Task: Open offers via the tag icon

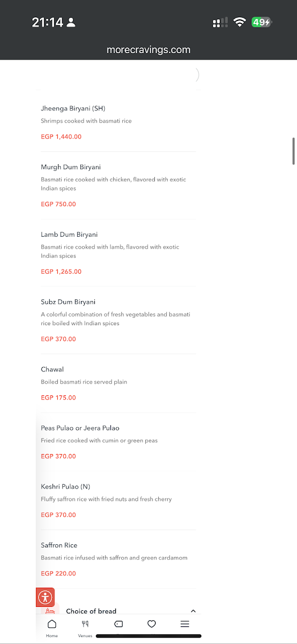Action: 118,624
